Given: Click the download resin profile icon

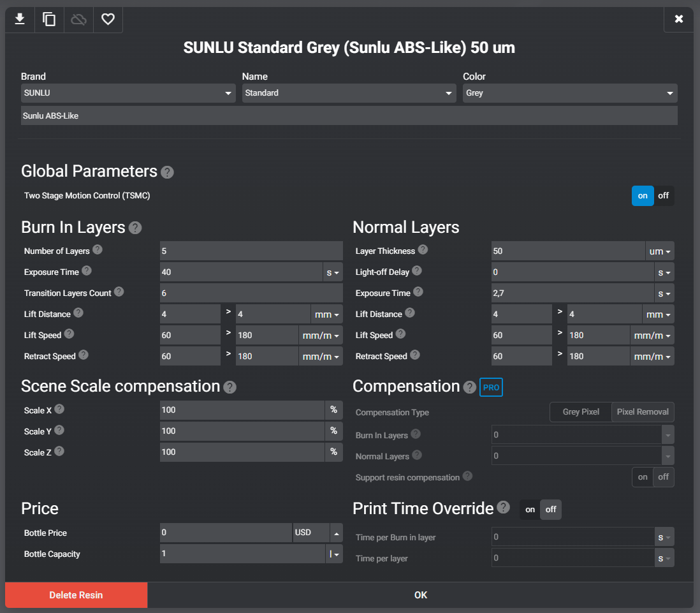Looking at the screenshot, I should click(x=20, y=20).
